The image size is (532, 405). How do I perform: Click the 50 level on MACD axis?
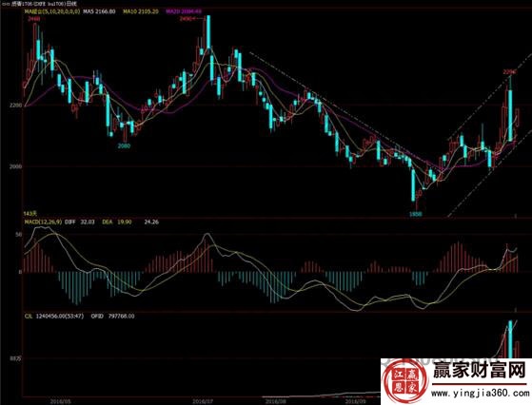pyautogui.click(x=19, y=234)
